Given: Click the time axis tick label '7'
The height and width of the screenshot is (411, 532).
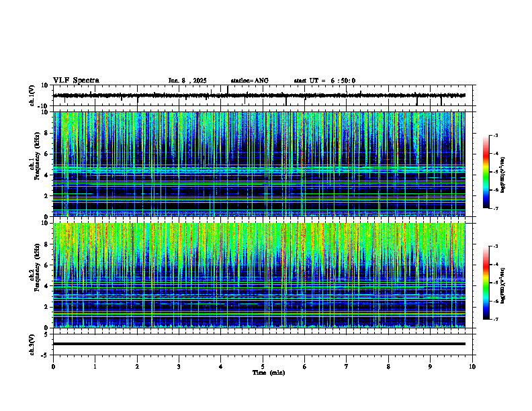Looking at the screenshot, I should click(347, 367).
